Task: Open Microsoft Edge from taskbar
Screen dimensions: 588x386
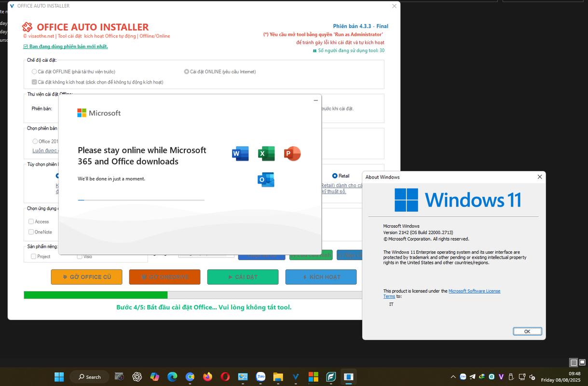Action: tap(172, 377)
